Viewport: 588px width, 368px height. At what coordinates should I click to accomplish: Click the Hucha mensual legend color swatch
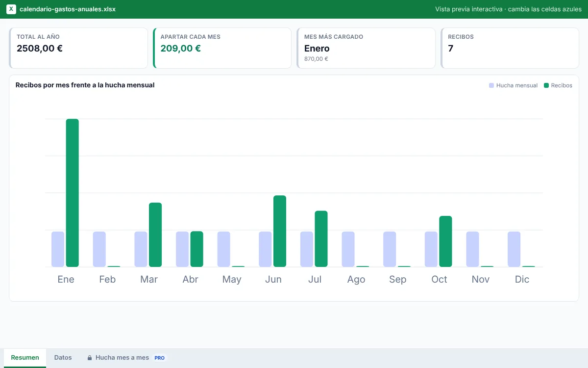pos(491,85)
